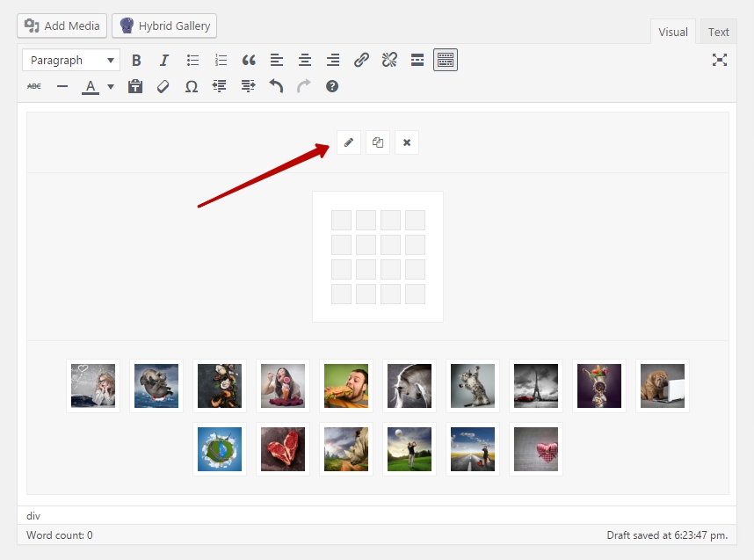Duplicate the gallery with copy icon
Viewport: 754px width, 560px height.
pos(378,142)
